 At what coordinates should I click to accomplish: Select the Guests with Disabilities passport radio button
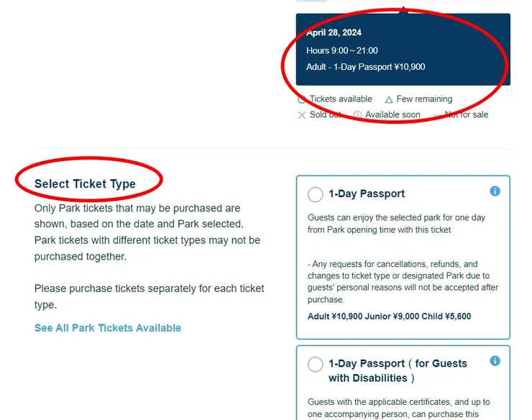[x=315, y=364]
